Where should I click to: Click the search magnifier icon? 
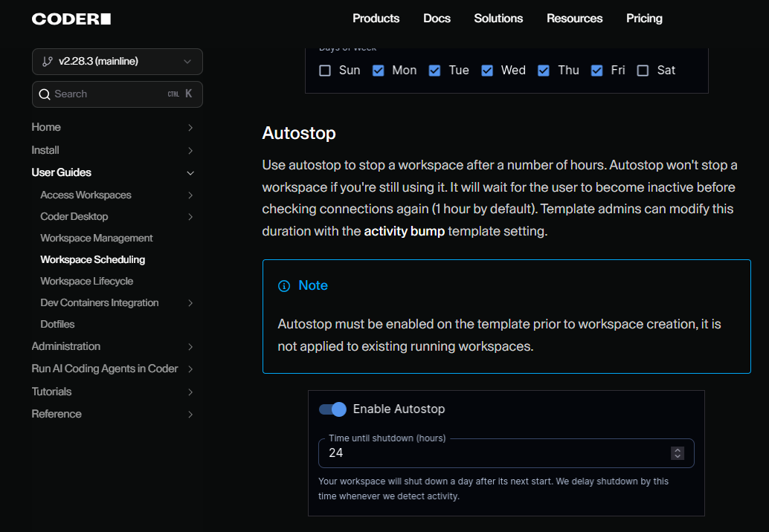click(45, 94)
